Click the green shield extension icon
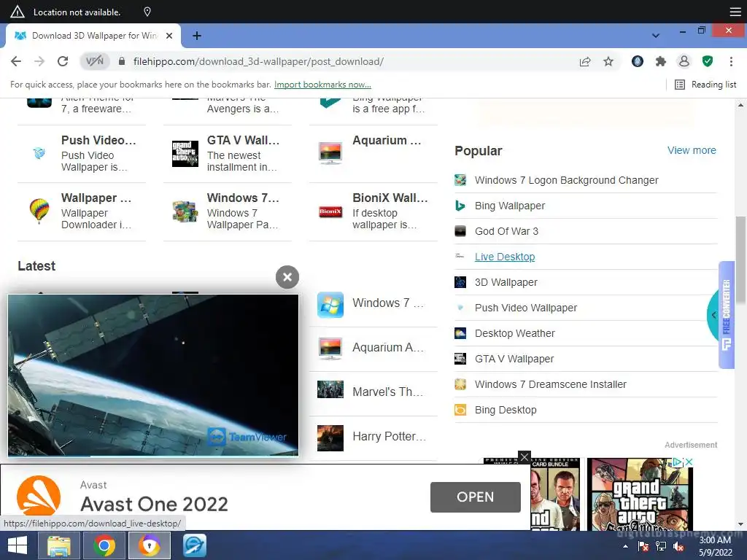 pyautogui.click(x=708, y=61)
